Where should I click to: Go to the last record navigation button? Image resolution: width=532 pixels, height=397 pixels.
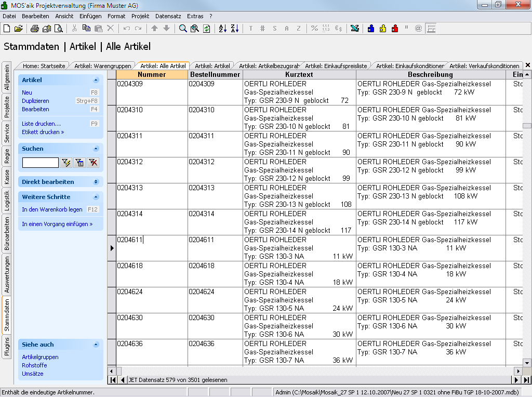point(526,380)
